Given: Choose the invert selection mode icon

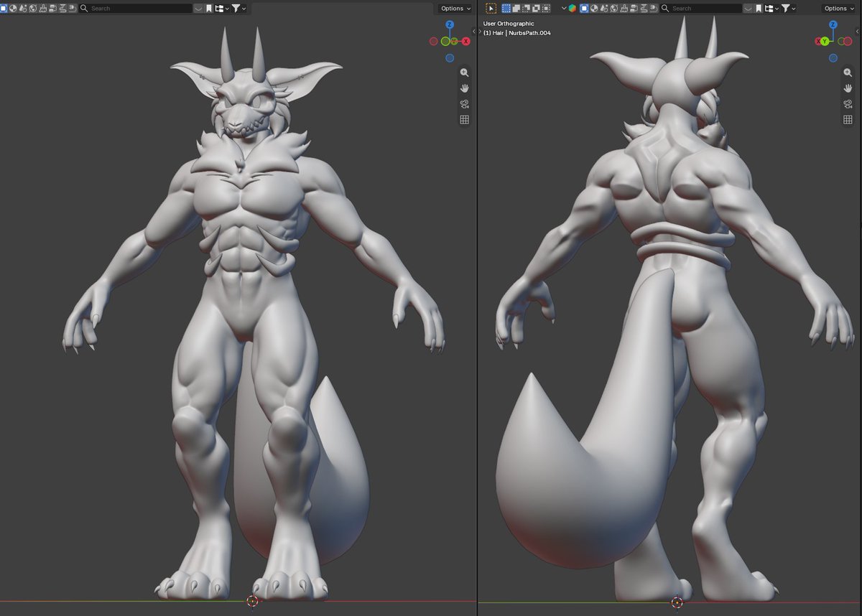Looking at the screenshot, I should point(536,8).
